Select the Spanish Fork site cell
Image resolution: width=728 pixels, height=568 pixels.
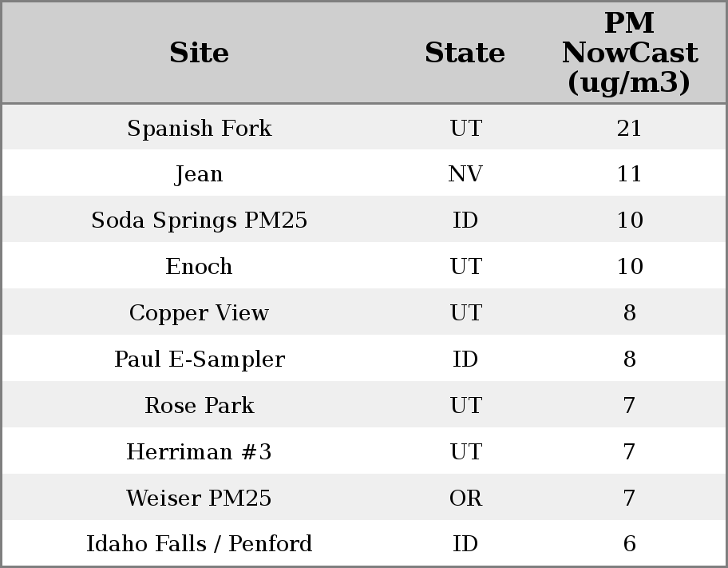click(x=200, y=128)
